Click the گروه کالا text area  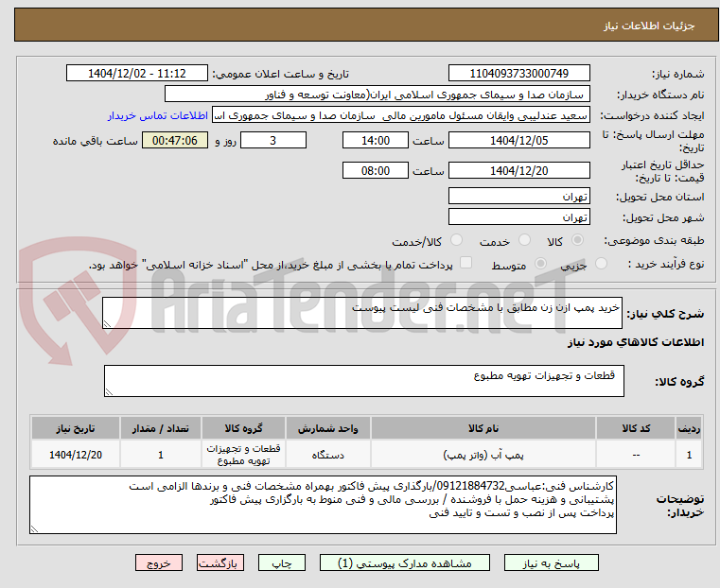pos(363,381)
